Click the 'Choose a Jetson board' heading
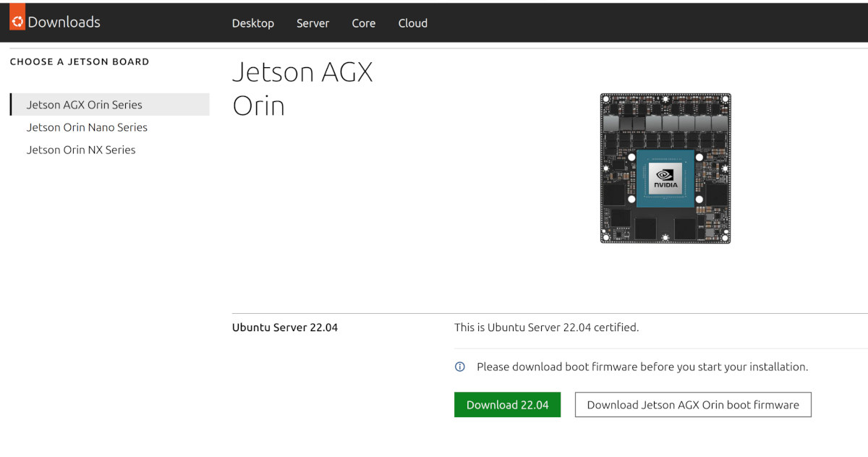 point(80,62)
